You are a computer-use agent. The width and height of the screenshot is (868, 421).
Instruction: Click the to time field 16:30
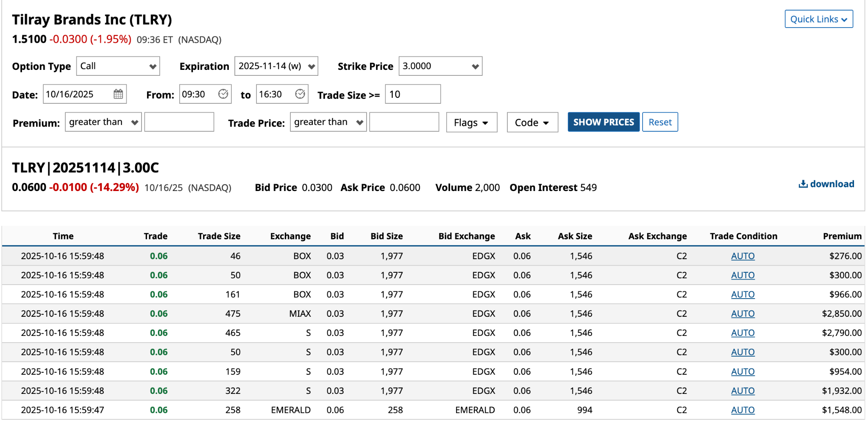pos(282,94)
